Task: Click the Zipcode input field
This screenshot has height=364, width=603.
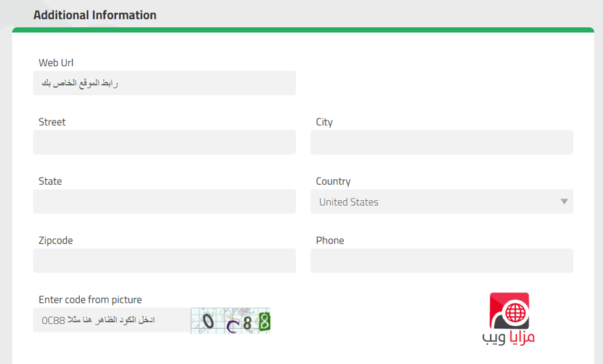Action: tap(165, 261)
